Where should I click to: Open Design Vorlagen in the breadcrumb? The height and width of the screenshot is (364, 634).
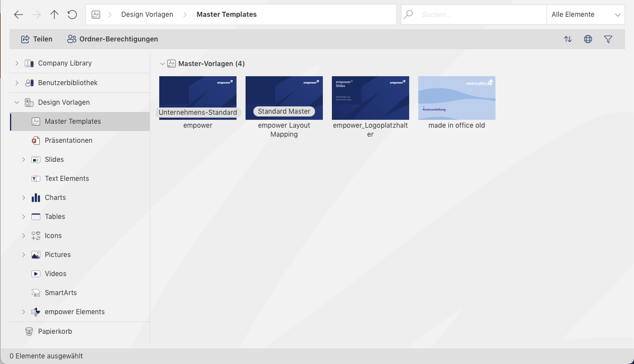[147, 15]
